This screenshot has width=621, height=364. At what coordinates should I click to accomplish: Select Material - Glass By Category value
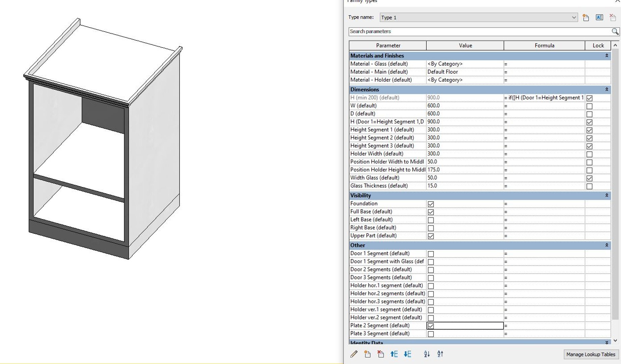coord(465,64)
